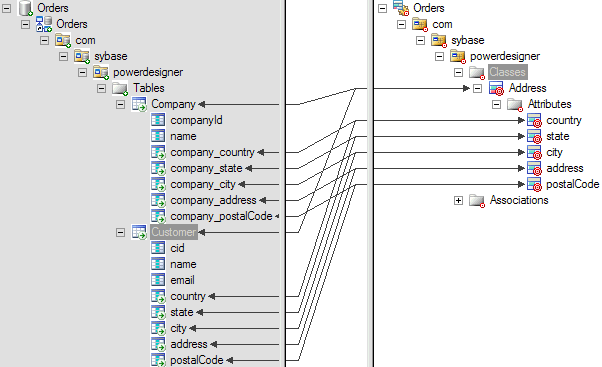Collapse the Tables folder node
602x367 pixels.
101,89
